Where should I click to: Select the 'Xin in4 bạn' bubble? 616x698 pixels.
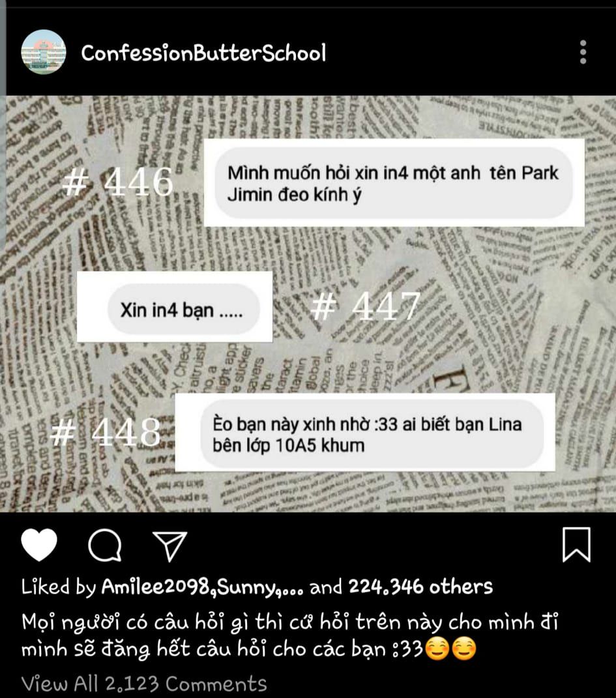click(183, 310)
